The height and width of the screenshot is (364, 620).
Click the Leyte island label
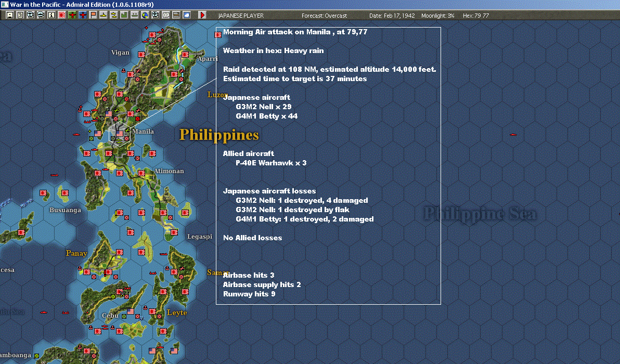177,313
